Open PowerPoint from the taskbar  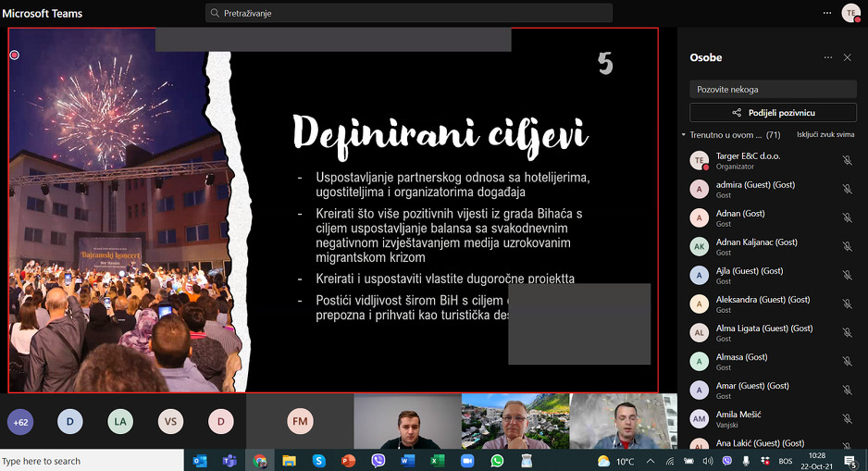click(348, 461)
